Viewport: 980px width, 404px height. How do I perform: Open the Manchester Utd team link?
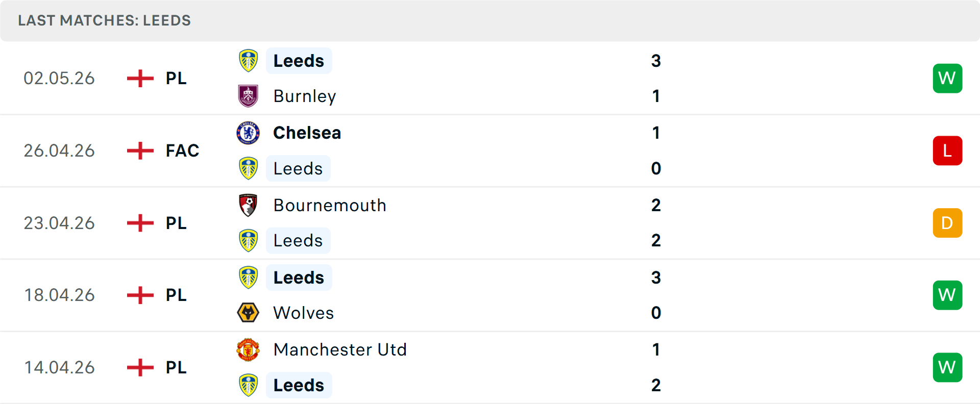click(340, 349)
